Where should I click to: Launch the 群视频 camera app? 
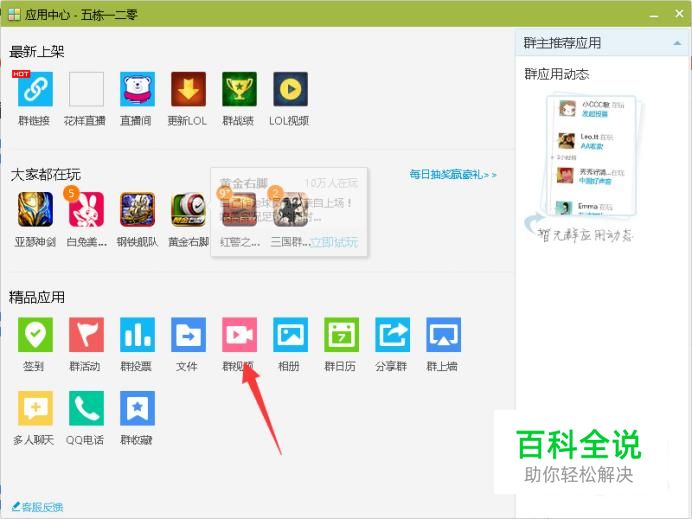click(239, 335)
